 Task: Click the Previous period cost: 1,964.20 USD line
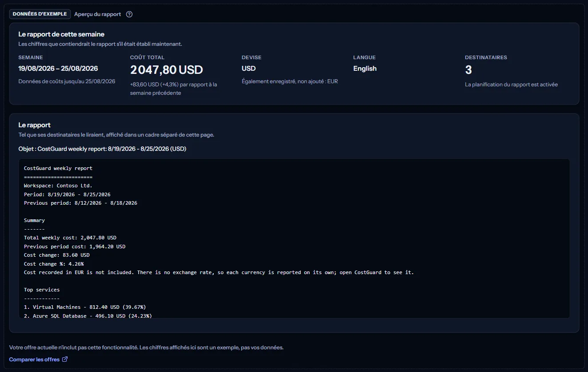click(75, 247)
